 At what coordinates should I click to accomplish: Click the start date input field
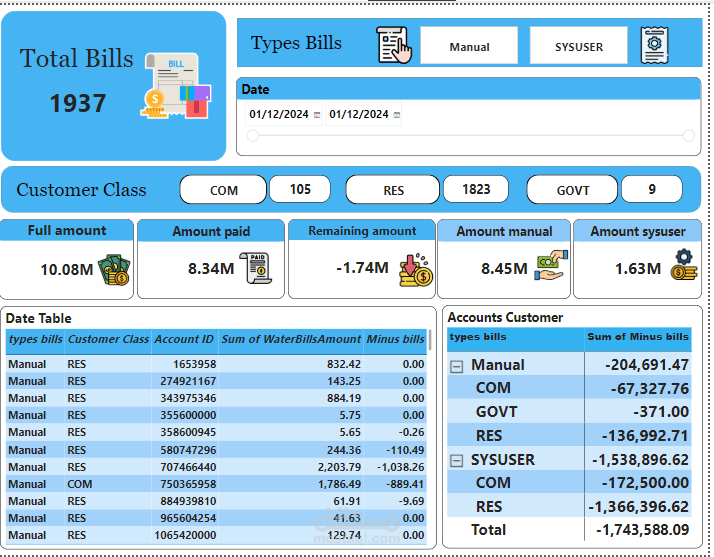click(x=284, y=114)
